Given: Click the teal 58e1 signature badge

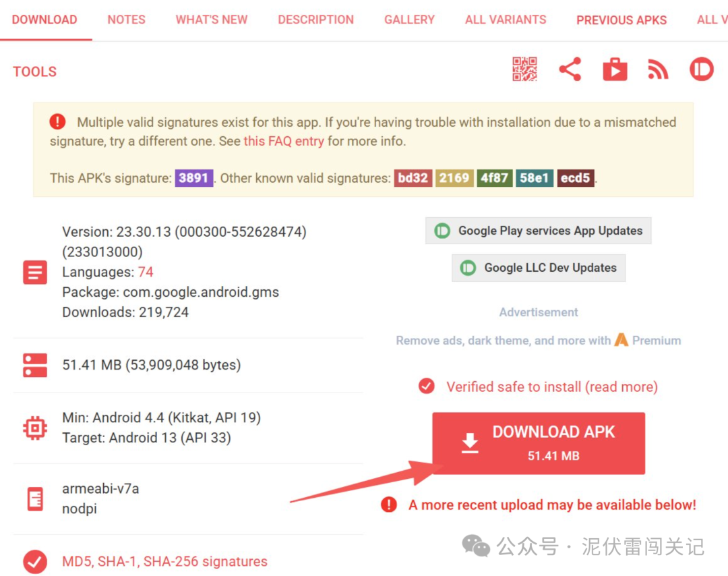Looking at the screenshot, I should (535, 178).
